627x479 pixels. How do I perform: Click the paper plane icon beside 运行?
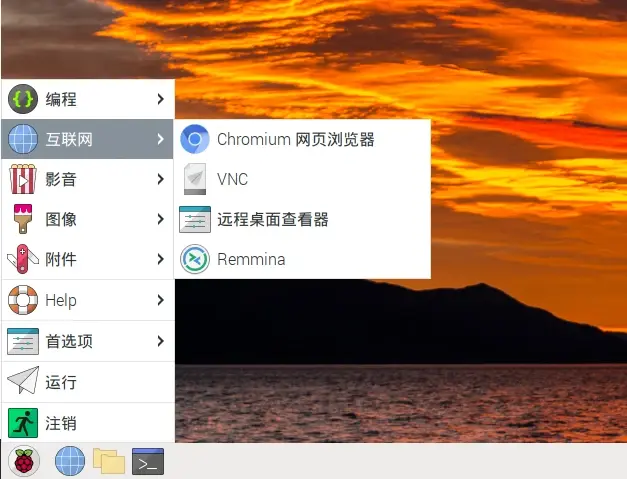[x=23, y=380]
